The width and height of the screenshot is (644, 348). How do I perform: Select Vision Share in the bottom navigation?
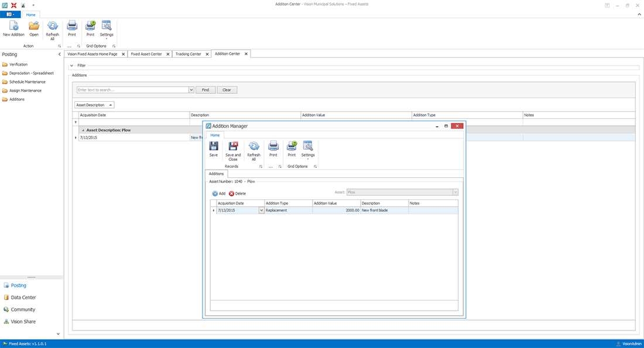[x=20, y=322]
